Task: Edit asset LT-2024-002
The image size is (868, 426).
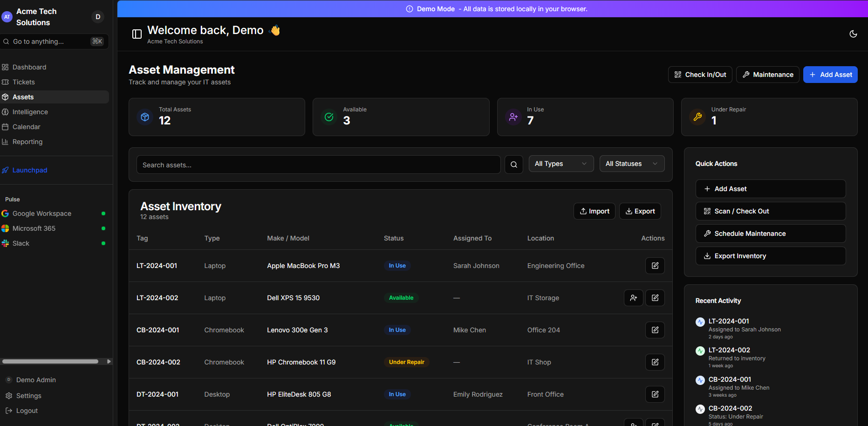Action: pyautogui.click(x=655, y=298)
